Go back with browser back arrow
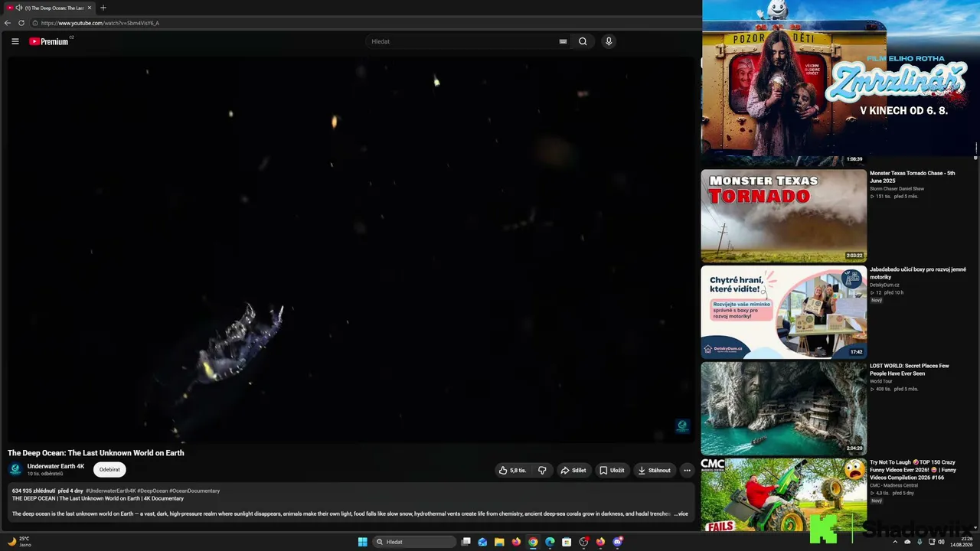 tap(8, 23)
